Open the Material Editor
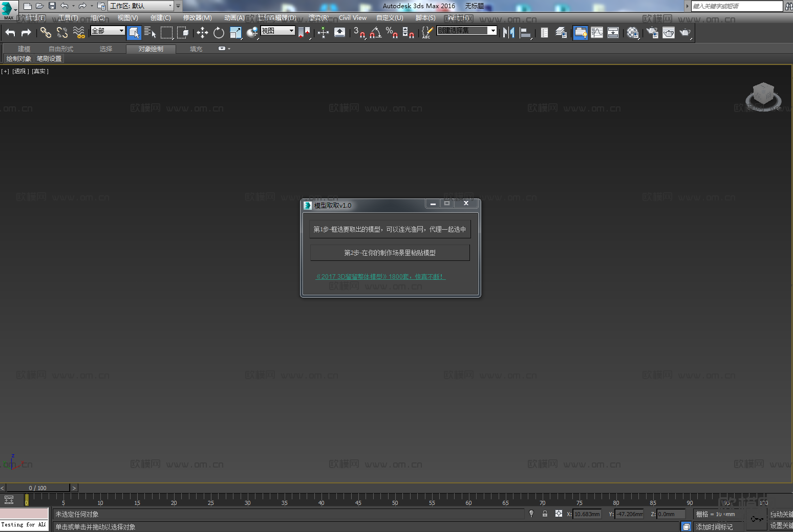Viewport: 793px width, 532px height. (x=633, y=33)
